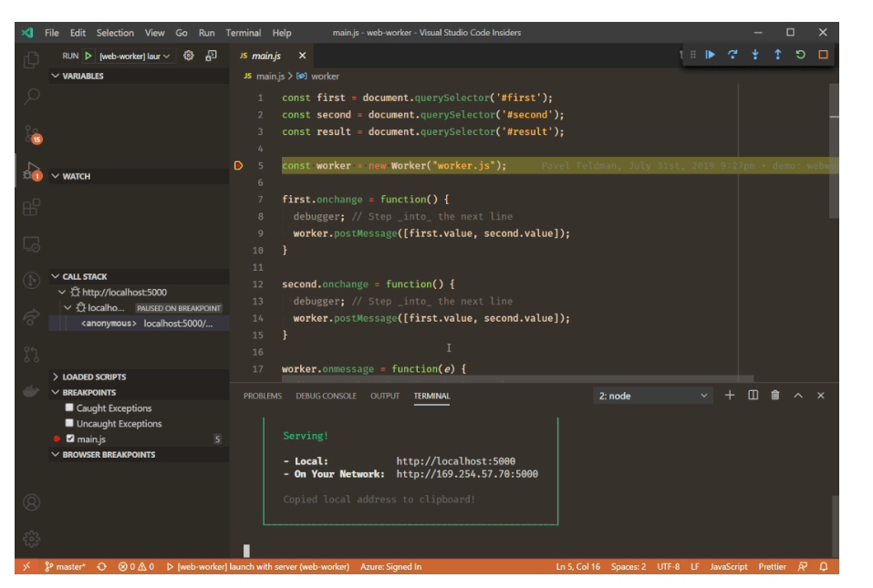Open the Accounts icon in activity bar

(32, 502)
